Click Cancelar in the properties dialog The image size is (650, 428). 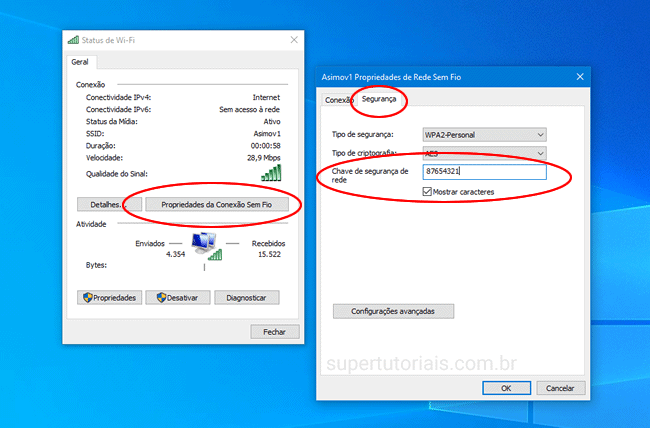coord(560,387)
